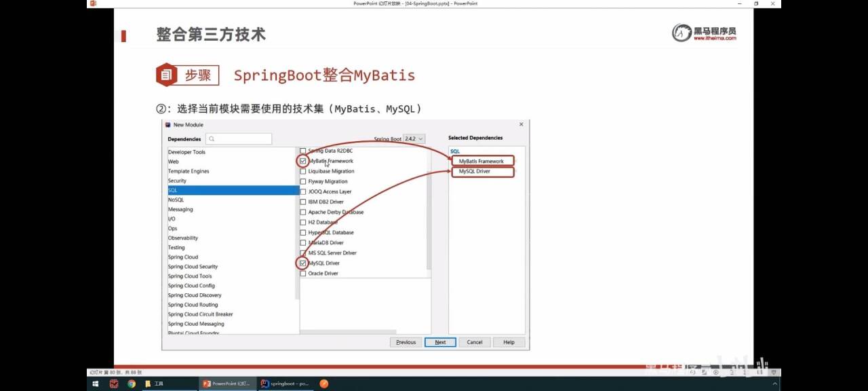This screenshot has height=391, width=868.
Task: Tick the MariaDB Driver checkbox
Action: (303, 242)
